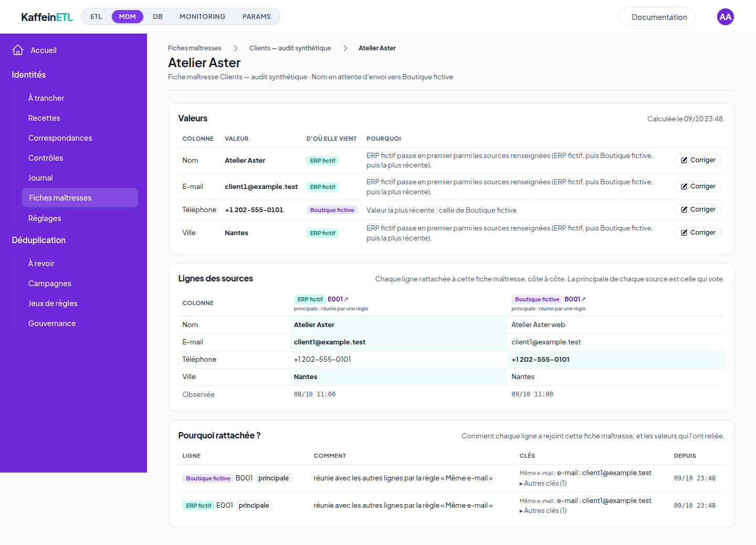This screenshot has width=756, height=545.
Task: Open Campagnes in sidebar
Action: coord(80,284)
